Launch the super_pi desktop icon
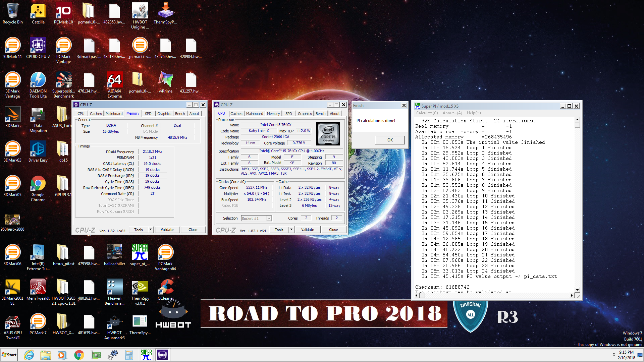644x362 pixels. click(140, 255)
